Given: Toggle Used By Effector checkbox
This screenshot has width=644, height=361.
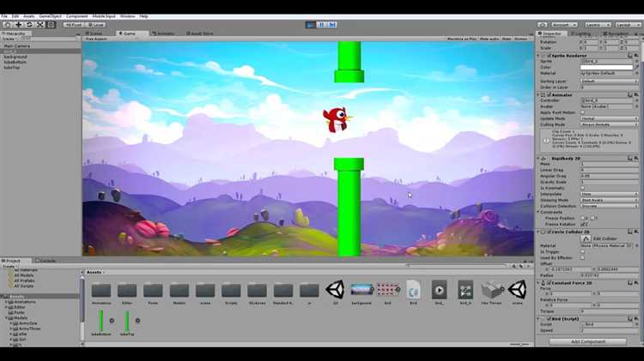Looking at the screenshot, I should point(582,257).
